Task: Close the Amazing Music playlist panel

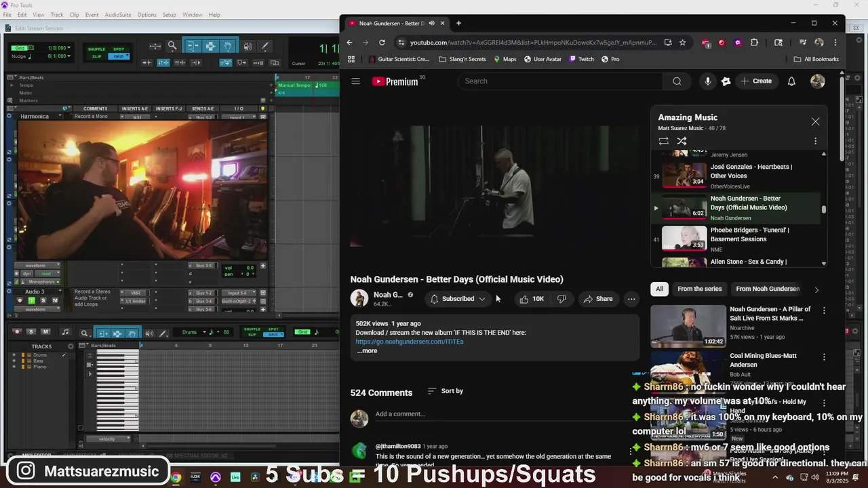Action: pos(815,122)
